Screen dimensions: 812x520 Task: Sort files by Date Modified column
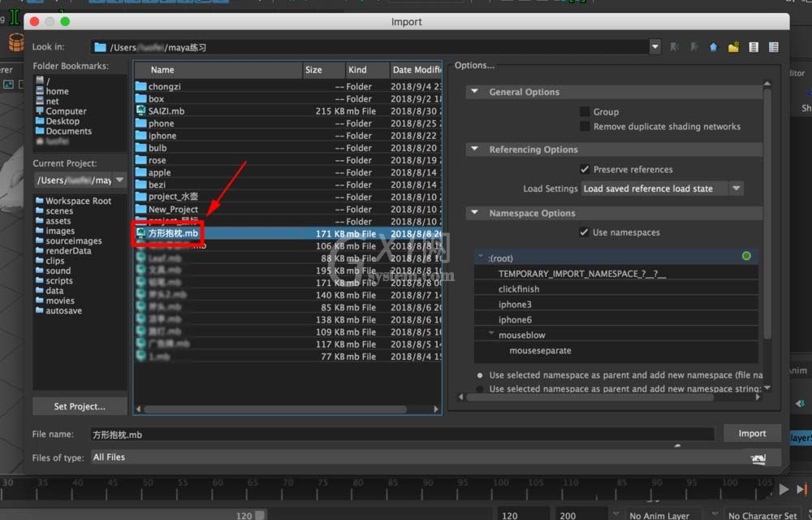pos(416,69)
